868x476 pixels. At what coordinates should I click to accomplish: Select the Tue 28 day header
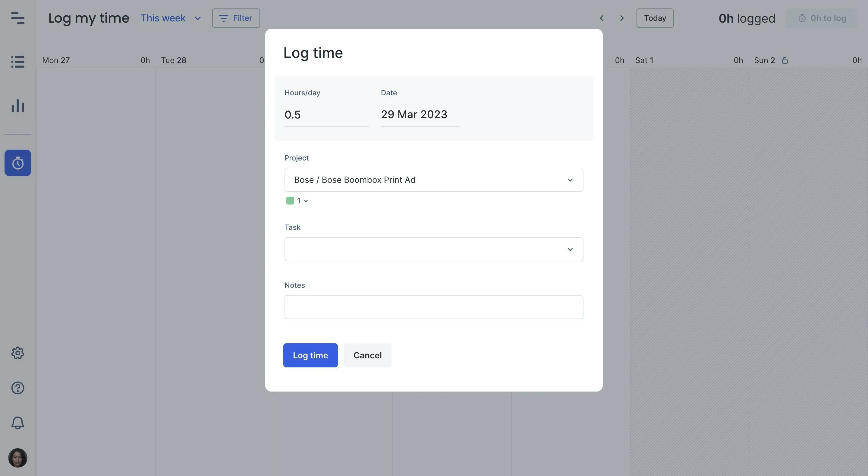pos(174,60)
